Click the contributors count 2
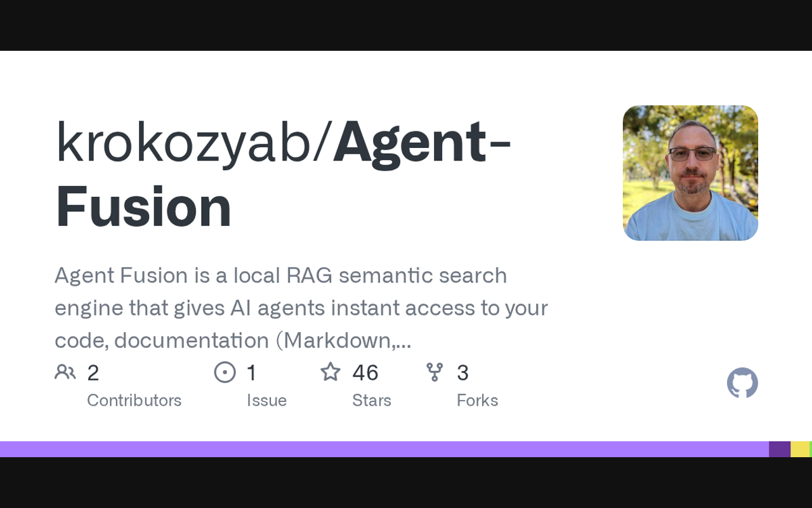 pyautogui.click(x=93, y=373)
